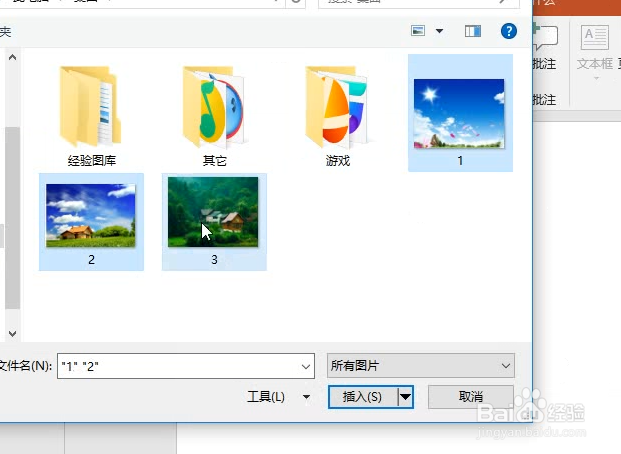Image resolution: width=621 pixels, height=454 pixels.
Task: Click the 工具(L) button
Action: [266, 397]
